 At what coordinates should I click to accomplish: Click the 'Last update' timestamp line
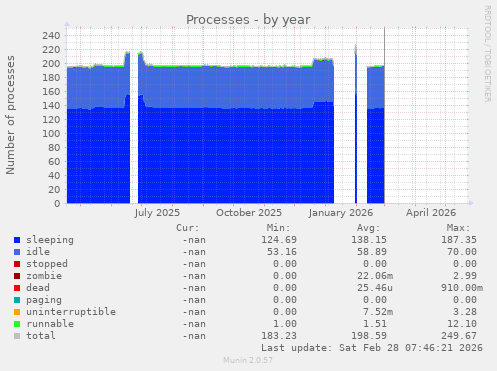point(372,348)
